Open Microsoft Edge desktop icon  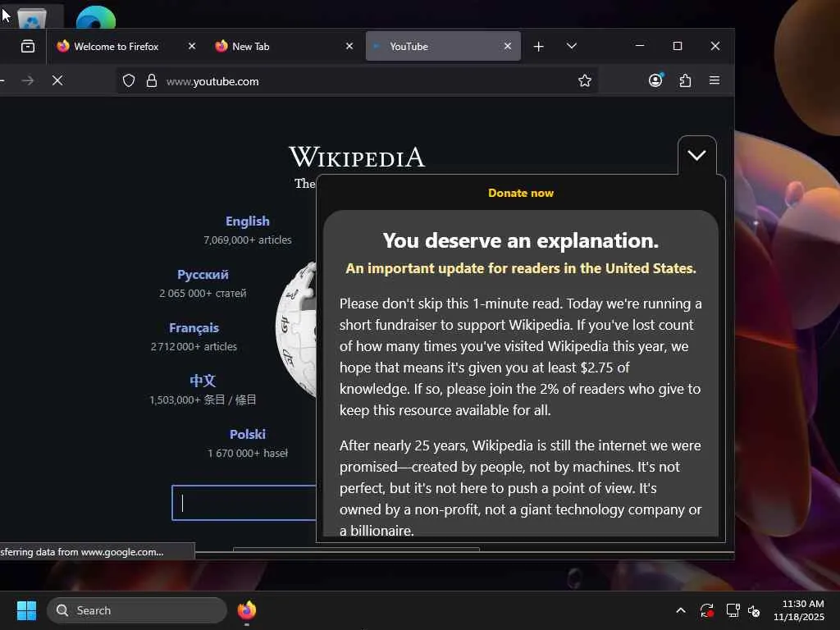click(x=96, y=18)
